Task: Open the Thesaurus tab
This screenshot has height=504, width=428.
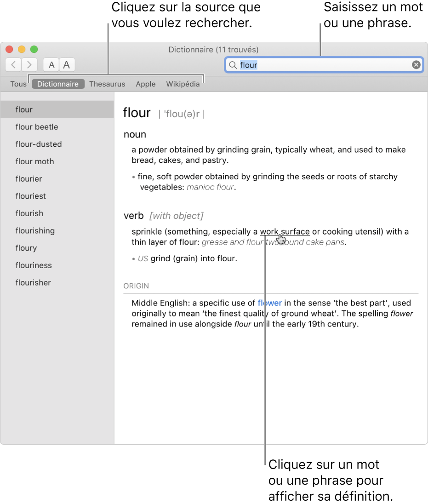Action: tap(107, 84)
